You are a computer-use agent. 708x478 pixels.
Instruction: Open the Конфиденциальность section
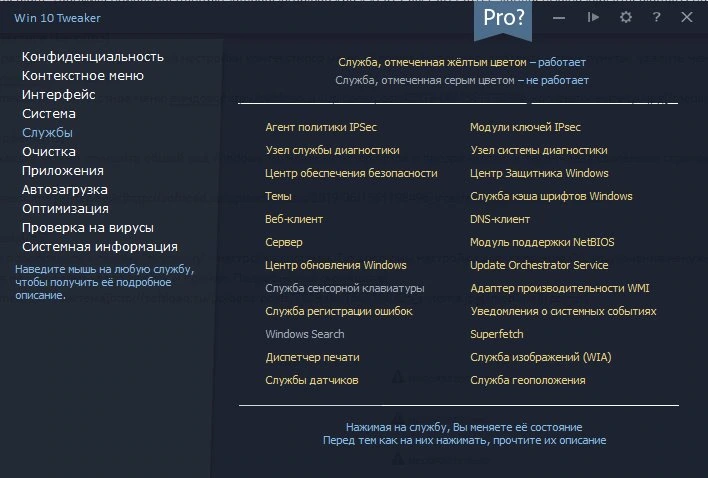[93, 57]
